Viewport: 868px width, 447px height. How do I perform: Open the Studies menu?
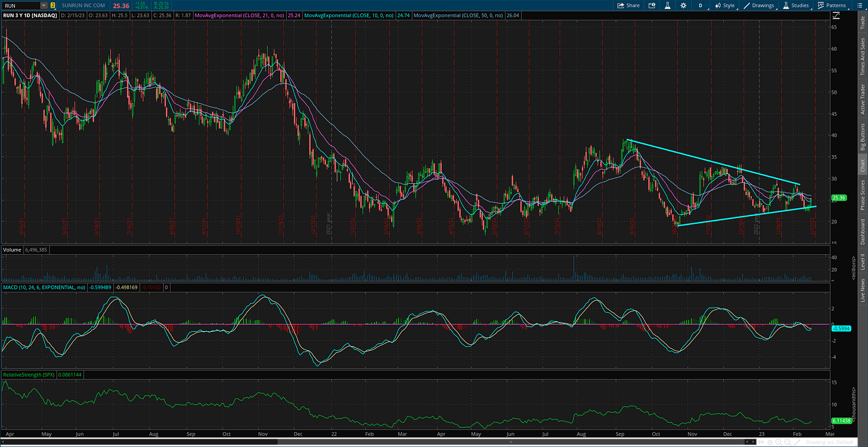(x=795, y=5)
